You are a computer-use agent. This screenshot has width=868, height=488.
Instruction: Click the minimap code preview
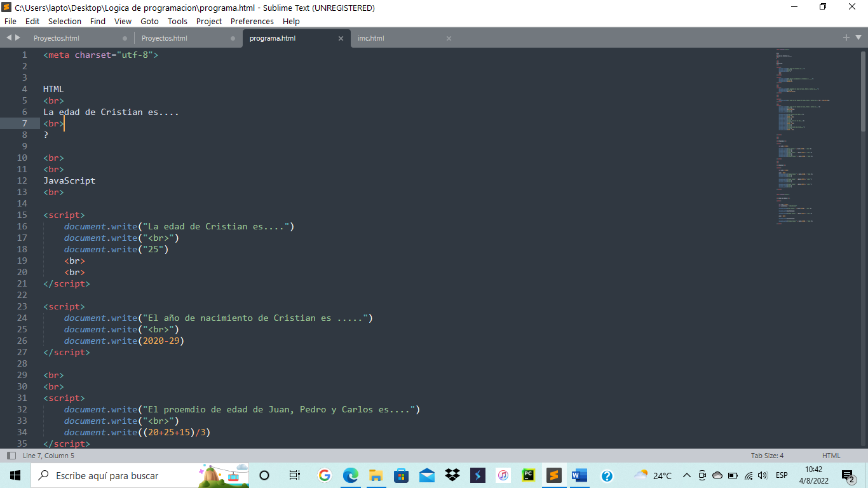point(804,137)
